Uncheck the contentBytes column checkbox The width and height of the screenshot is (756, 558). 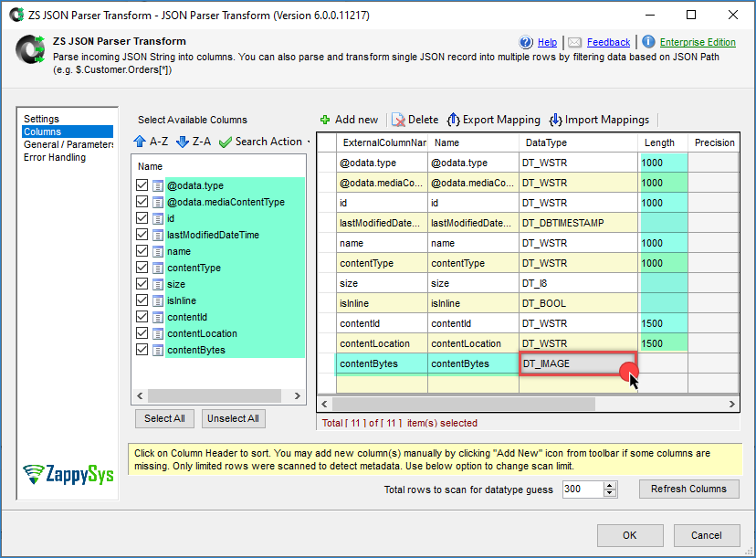(x=142, y=350)
